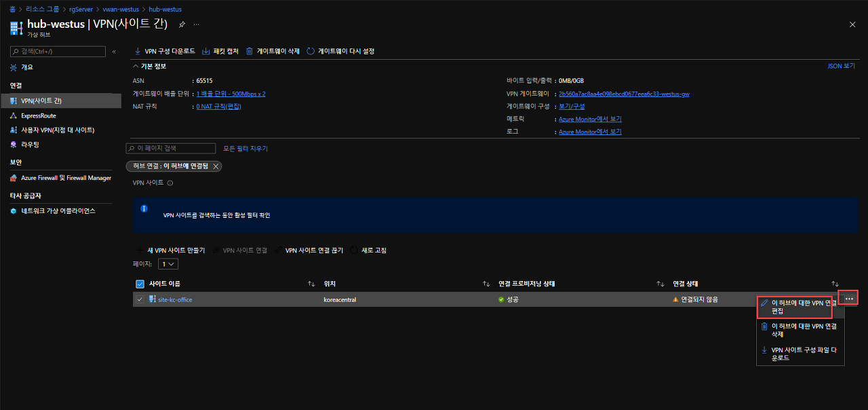Open the JSON 보기 link
868x410 pixels.
click(842, 66)
